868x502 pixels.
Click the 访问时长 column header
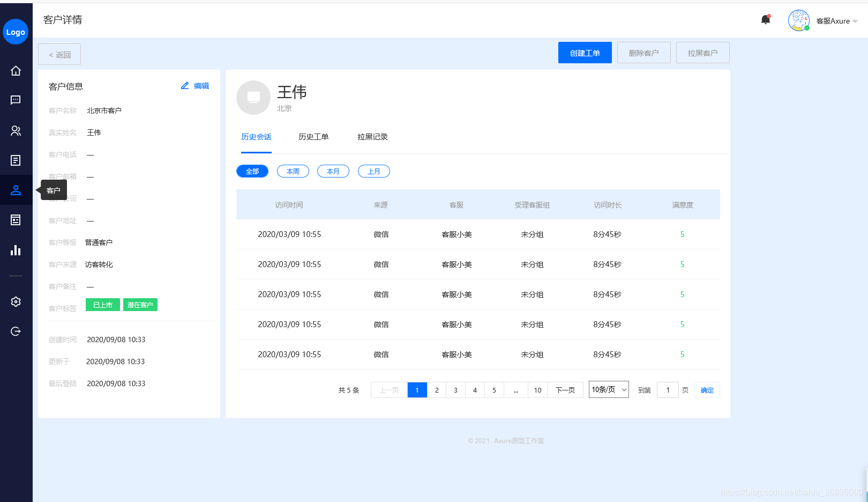[608, 205]
